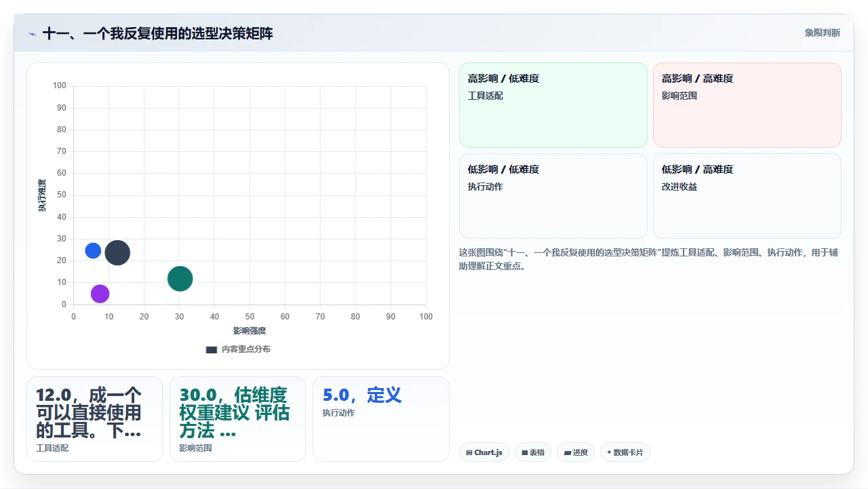Image resolution: width=868 pixels, height=489 pixels.
Task: Click the 影响强度 x-axis title
Action: 250,331
